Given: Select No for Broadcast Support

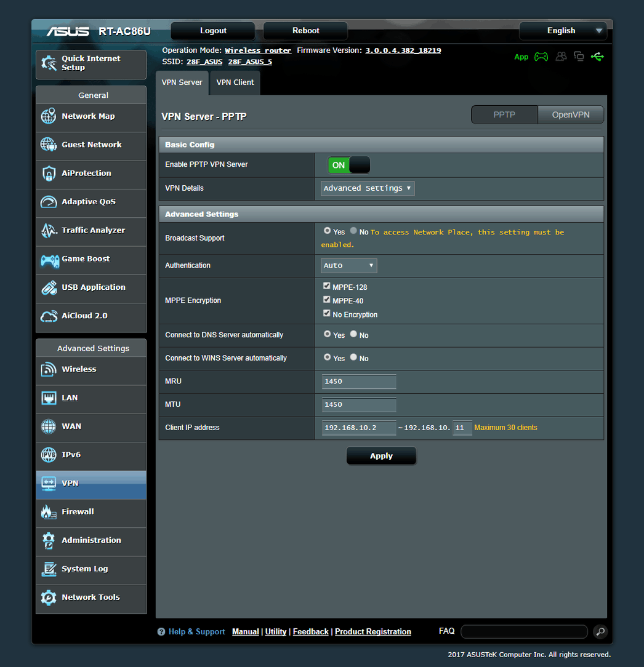Looking at the screenshot, I should [x=353, y=231].
